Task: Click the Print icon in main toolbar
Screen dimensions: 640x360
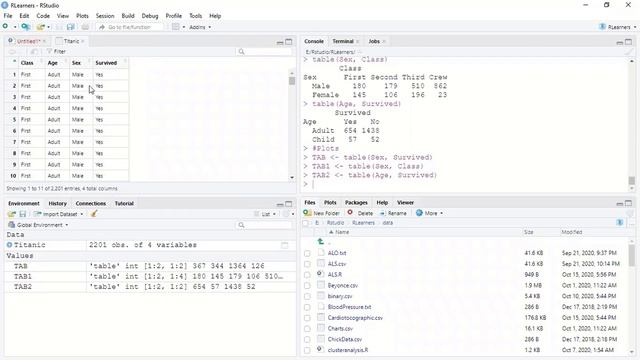Action: point(85,27)
